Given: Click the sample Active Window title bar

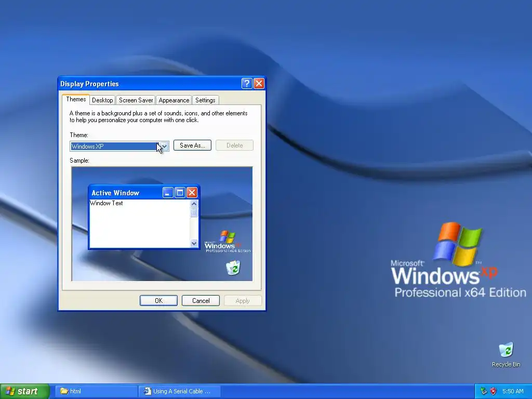Looking at the screenshot, I should (144, 192).
